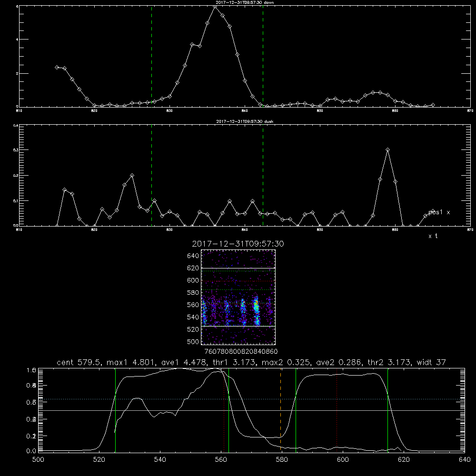Screen dimensions: 476x476
Task: Click the x-axis label 500 of bottom plot
Action: point(38,460)
